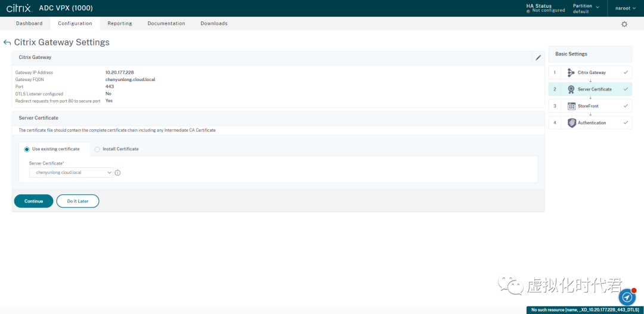Click Gateway IP value 10.20.177.228
Image resolution: width=644 pixels, height=314 pixels.
tap(119, 72)
